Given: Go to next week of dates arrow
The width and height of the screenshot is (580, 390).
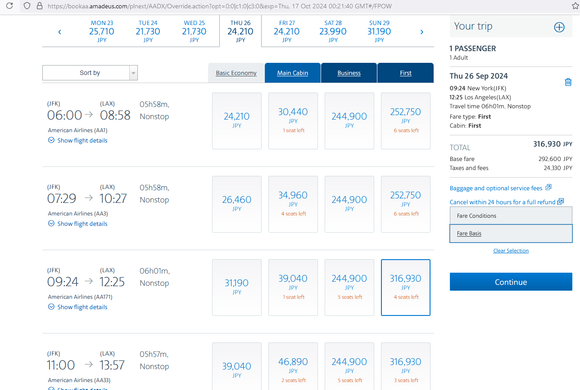Looking at the screenshot, I should 422,32.
